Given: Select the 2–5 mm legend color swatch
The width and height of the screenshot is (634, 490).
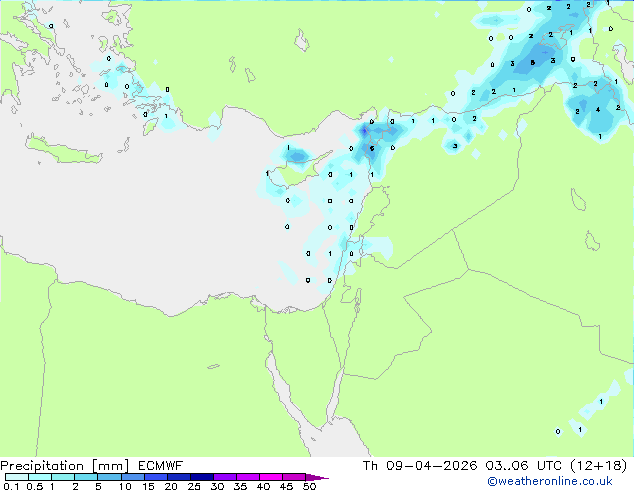Looking at the screenshot, I should 86,477.
